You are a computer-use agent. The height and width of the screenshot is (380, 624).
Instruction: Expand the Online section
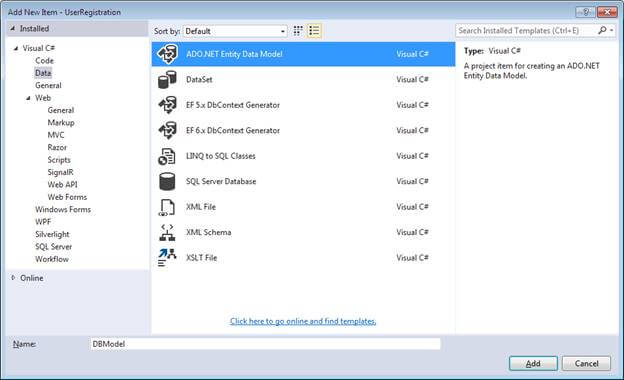pyautogui.click(x=13, y=278)
